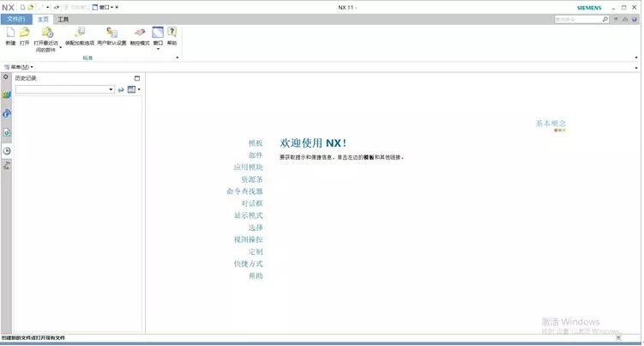
Task: Expand the arrow beside 打开最近访问的部件
Action: (60, 48)
